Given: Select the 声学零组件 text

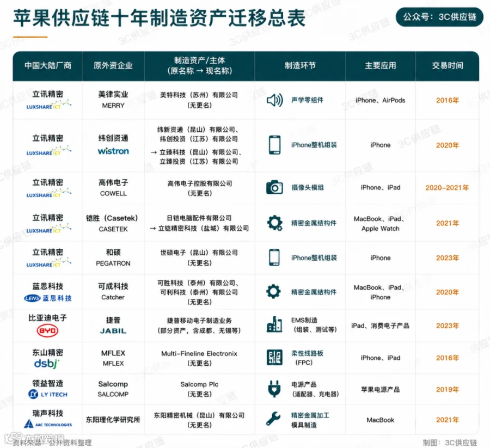Looking at the screenshot, I should coord(307,100).
